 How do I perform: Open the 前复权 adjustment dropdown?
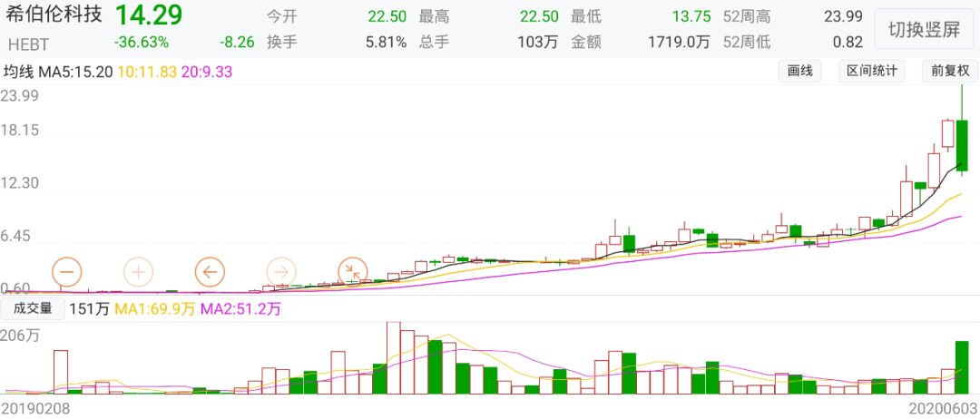pos(950,72)
